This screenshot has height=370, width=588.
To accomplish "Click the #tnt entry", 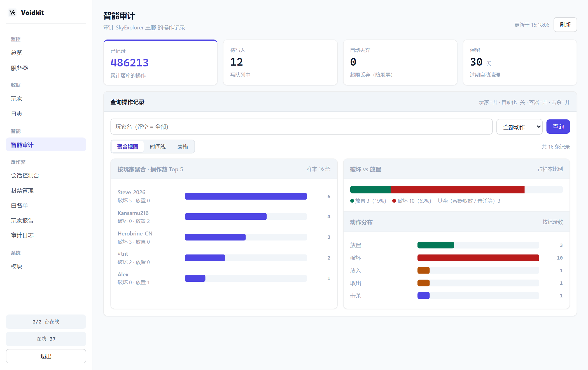I will [123, 254].
